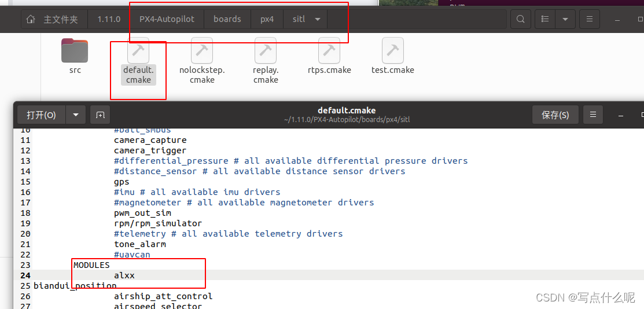Click the src folder name label
The width and height of the screenshot is (644, 309).
[x=75, y=70]
